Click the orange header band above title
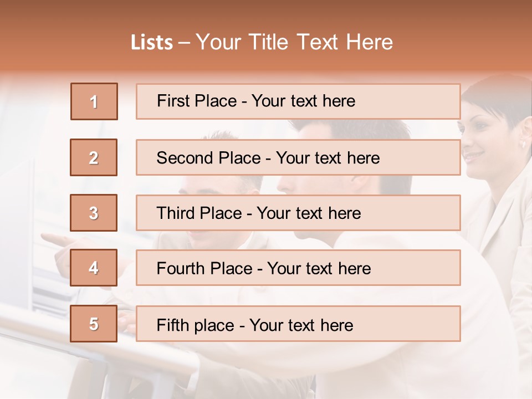Viewport: 532px width, 399px height. [x=266, y=14]
